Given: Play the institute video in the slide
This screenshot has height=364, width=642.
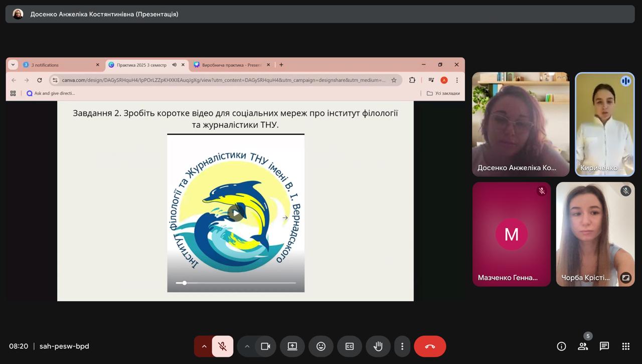Looking at the screenshot, I should click(x=236, y=213).
